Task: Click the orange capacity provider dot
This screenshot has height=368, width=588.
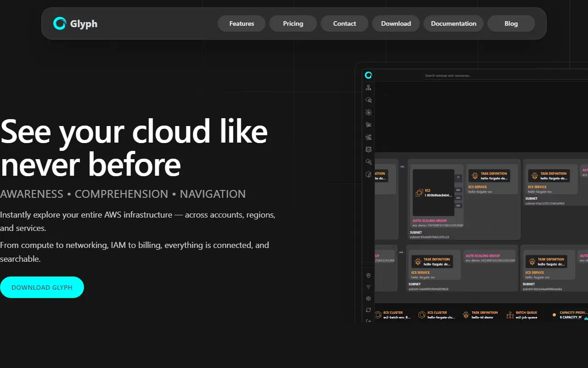Action: coord(554,315)
